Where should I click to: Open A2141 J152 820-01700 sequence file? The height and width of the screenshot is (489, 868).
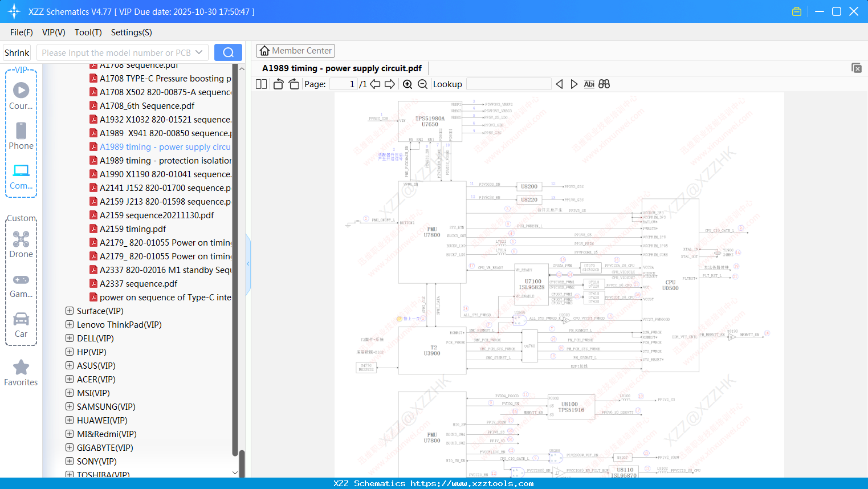pos(165,188)
